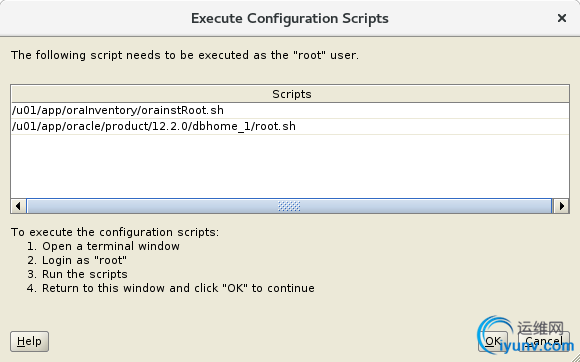Click the iyunv.com watermark logo

point(525,335)
